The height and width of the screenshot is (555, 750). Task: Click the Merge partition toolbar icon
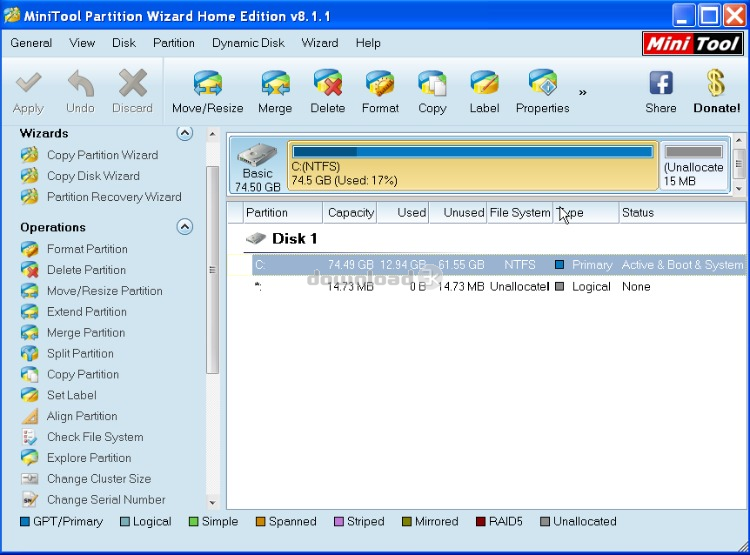(x=275, y=84)
